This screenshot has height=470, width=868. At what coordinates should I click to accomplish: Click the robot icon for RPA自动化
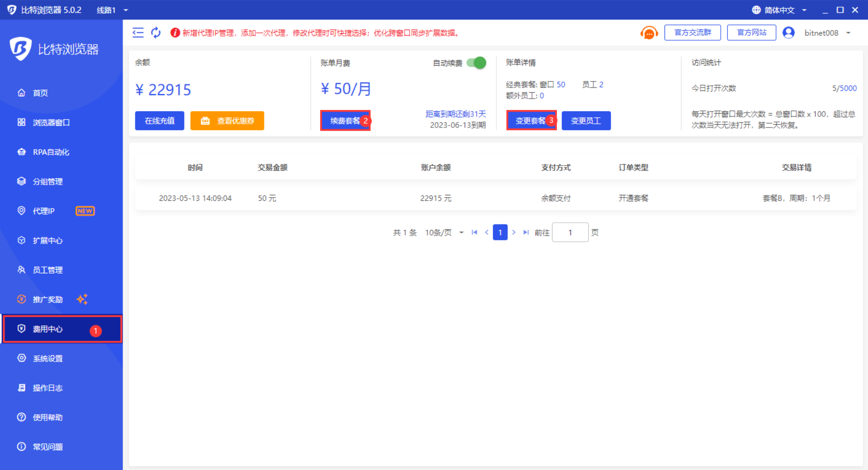(21, 152)
